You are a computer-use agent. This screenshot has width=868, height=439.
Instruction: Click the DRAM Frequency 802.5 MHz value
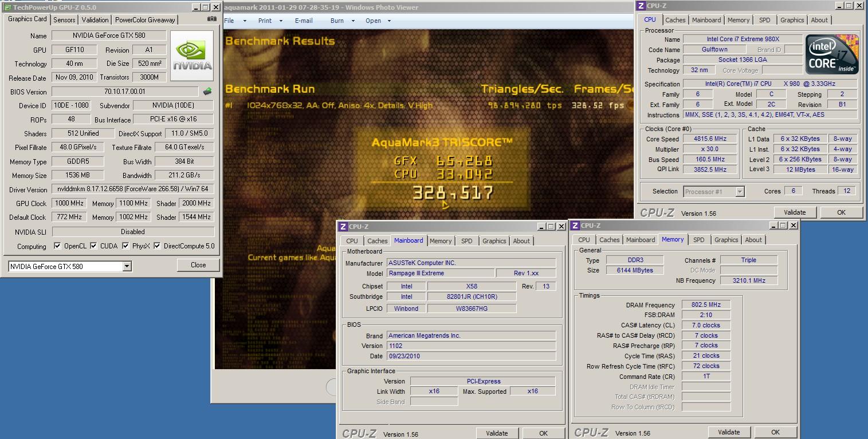[706, 305]
